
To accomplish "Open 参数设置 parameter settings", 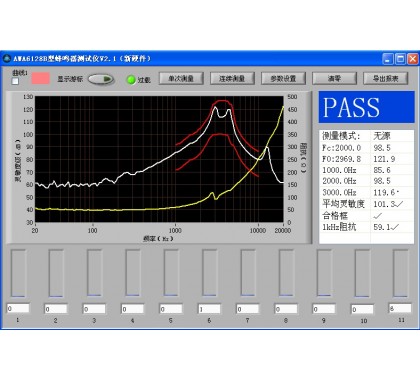I will pos(283,79).
